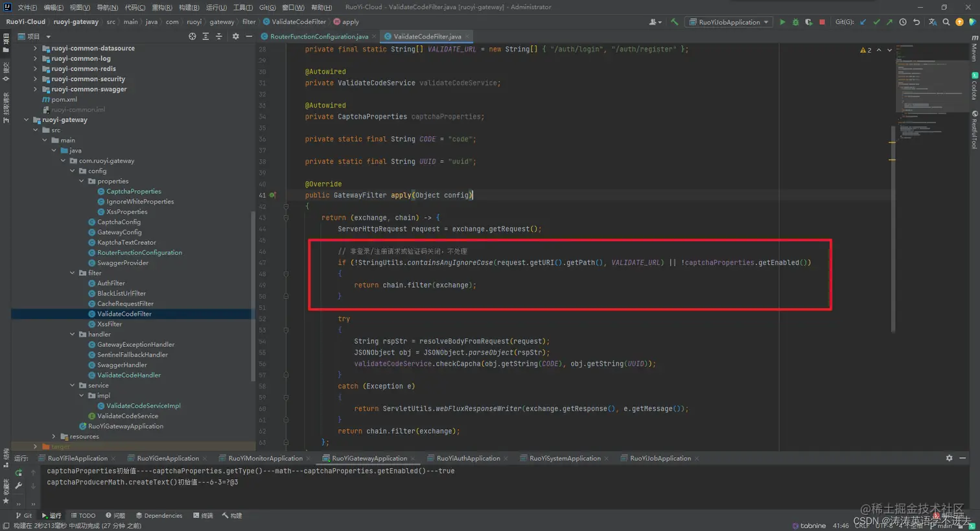Image resolution: width=980 pixels, height=531 pixels.
Task: Switch to RuoYiAuthApplication run tab
Action: pos(468,458)
